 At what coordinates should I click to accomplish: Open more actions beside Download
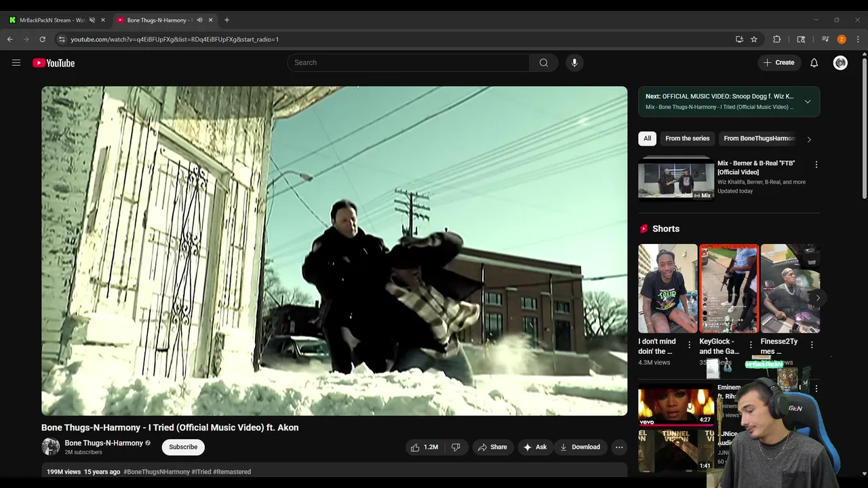point(618,447)
